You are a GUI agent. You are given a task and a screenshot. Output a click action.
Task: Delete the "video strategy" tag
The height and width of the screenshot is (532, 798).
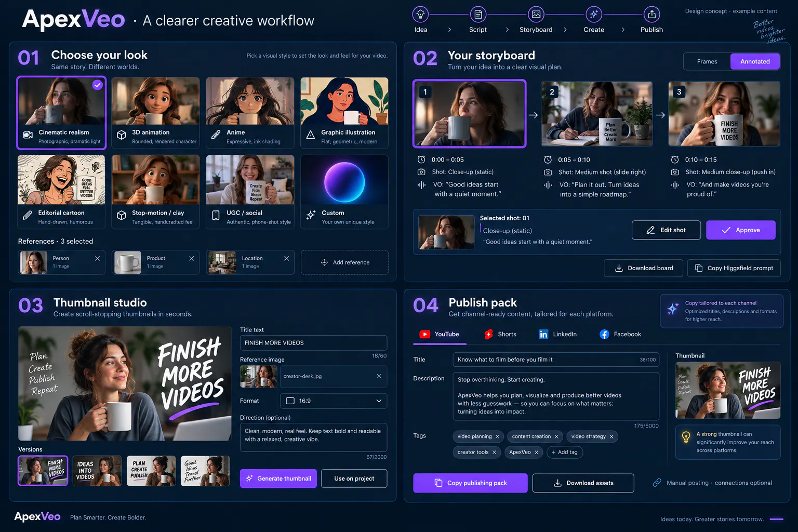coord(611,436)
